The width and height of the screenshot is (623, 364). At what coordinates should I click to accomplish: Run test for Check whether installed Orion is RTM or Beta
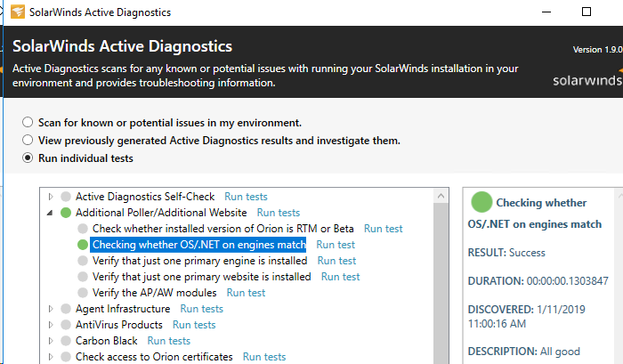point(383,229)
